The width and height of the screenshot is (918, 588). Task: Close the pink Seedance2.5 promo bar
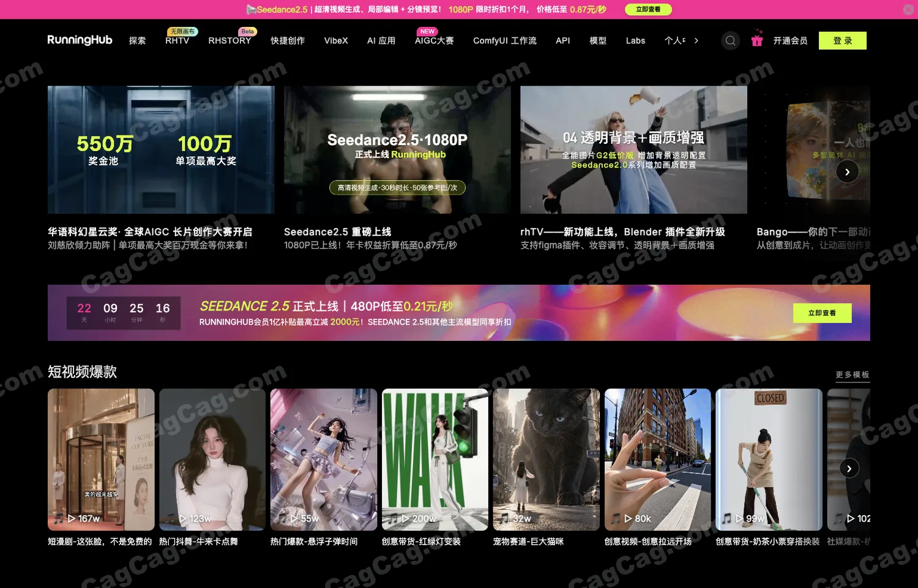pos(908,9)
